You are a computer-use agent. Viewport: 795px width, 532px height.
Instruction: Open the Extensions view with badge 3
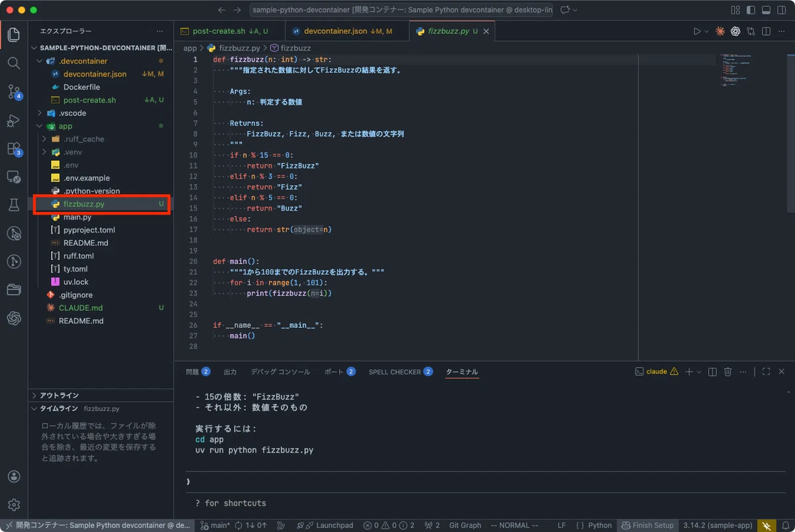pos(13,149)
